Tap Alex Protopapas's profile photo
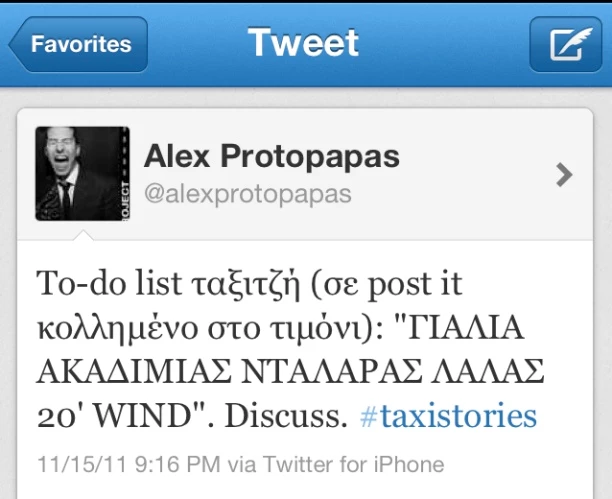Screen dimensions: 612x499 (82, 174)
